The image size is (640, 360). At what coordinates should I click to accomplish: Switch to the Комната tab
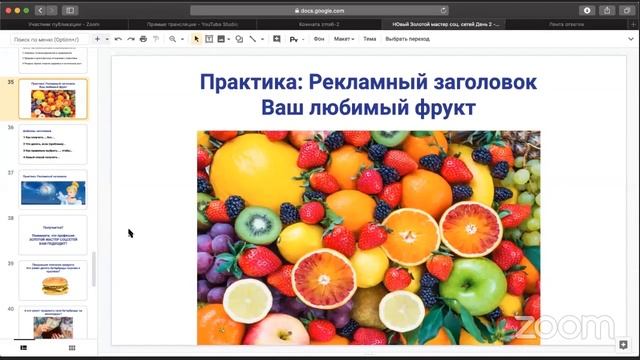click(319, 24)
